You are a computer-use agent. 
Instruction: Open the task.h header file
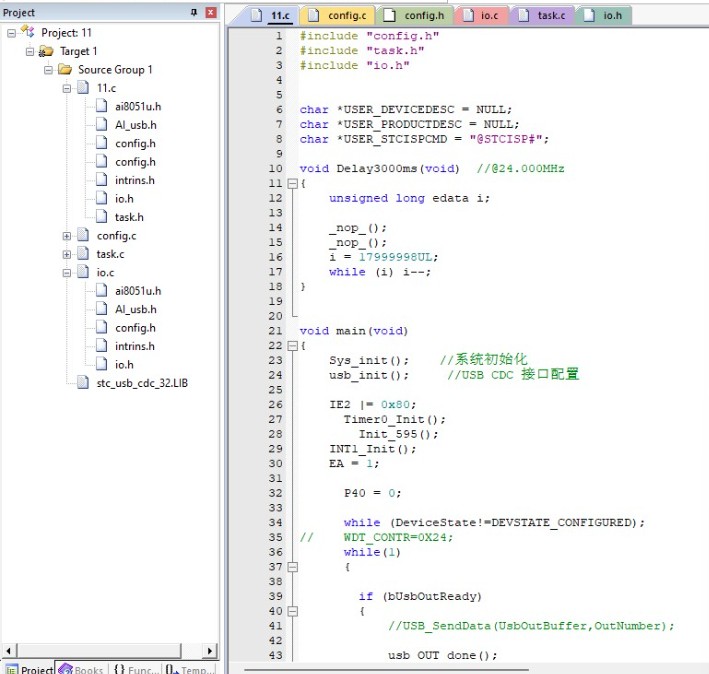click(x=129, y=217)
